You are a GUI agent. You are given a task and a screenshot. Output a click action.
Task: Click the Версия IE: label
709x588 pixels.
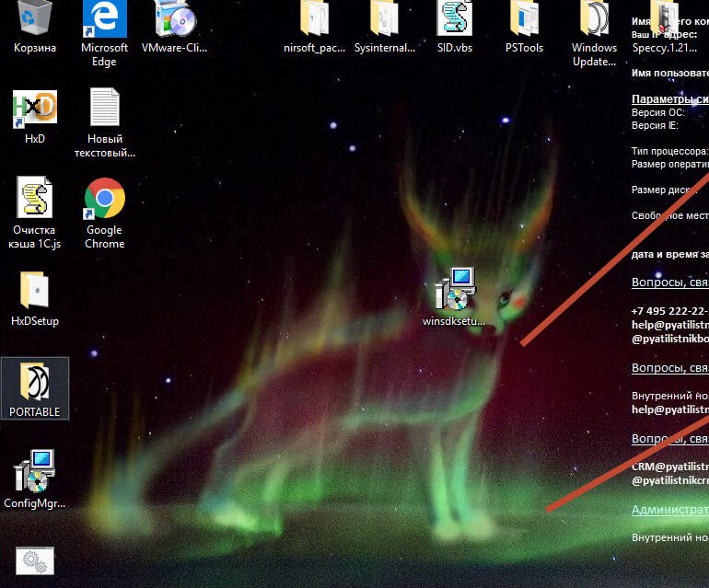(x=655, y=125)
